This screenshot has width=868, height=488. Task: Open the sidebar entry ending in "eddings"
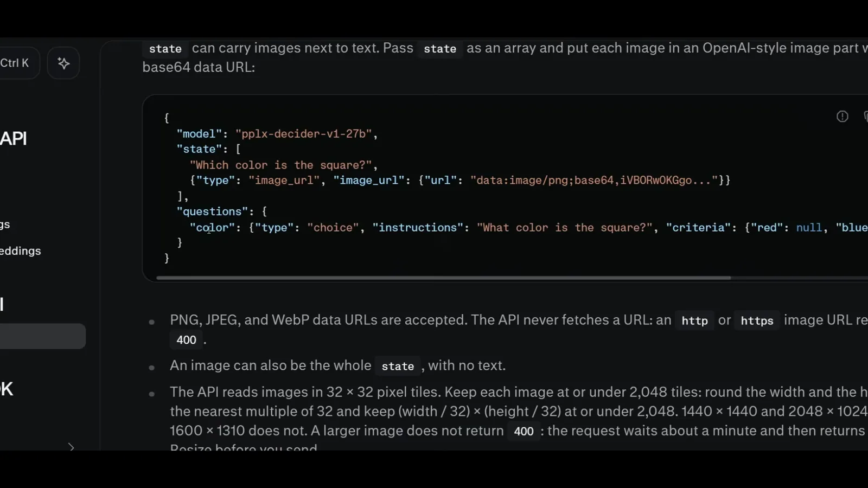click(21, 251)
